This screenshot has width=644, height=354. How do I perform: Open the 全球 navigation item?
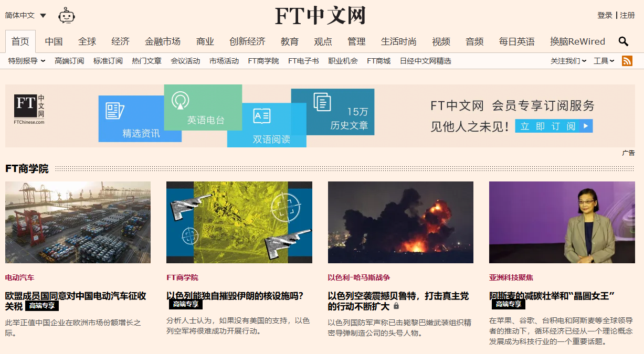[87, 41]
